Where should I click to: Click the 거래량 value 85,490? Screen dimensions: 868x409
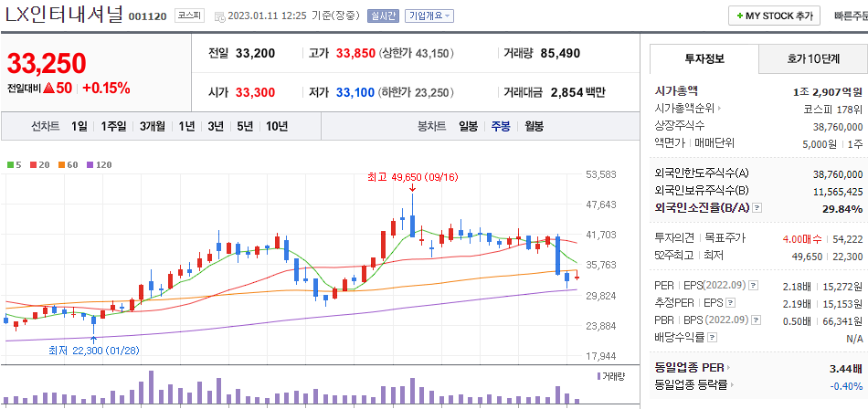(x=560, y=54)
